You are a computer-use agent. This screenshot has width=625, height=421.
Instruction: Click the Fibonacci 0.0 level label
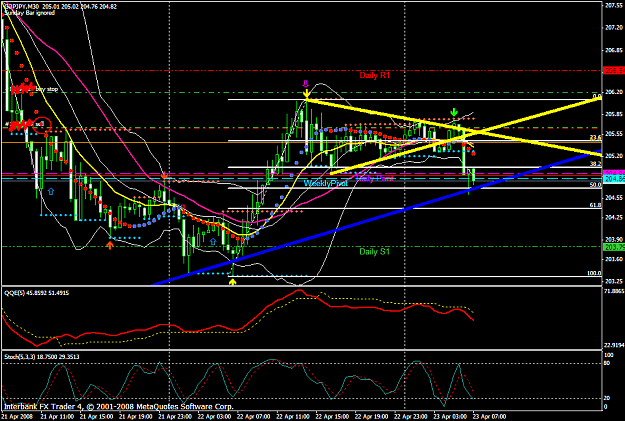(597, 96)
